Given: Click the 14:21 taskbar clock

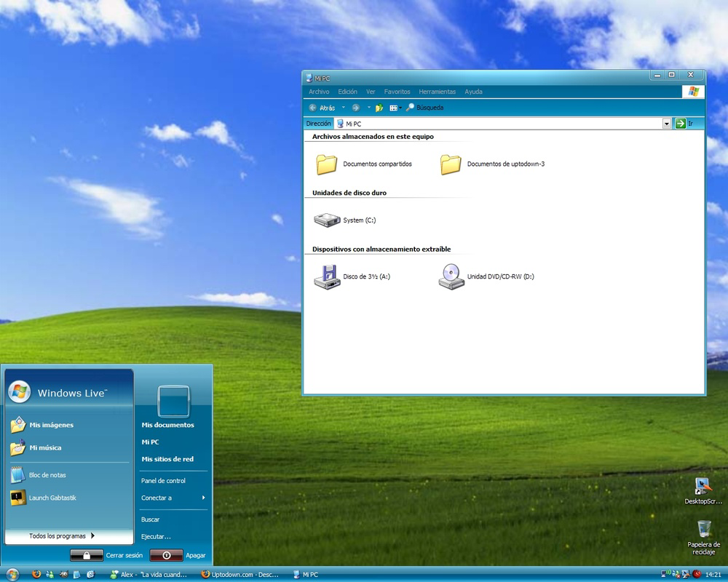Looking at the screenshot, I should (x=713, y=575).
